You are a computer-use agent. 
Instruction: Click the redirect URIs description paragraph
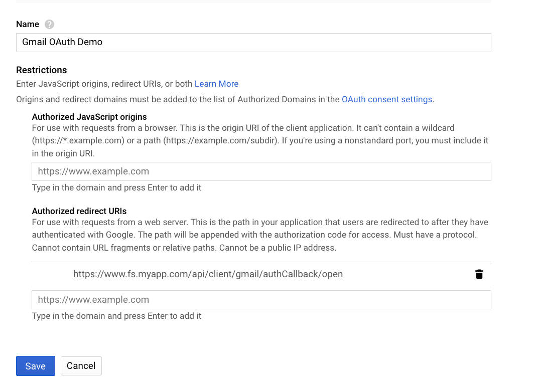click(x=260, y=235)
